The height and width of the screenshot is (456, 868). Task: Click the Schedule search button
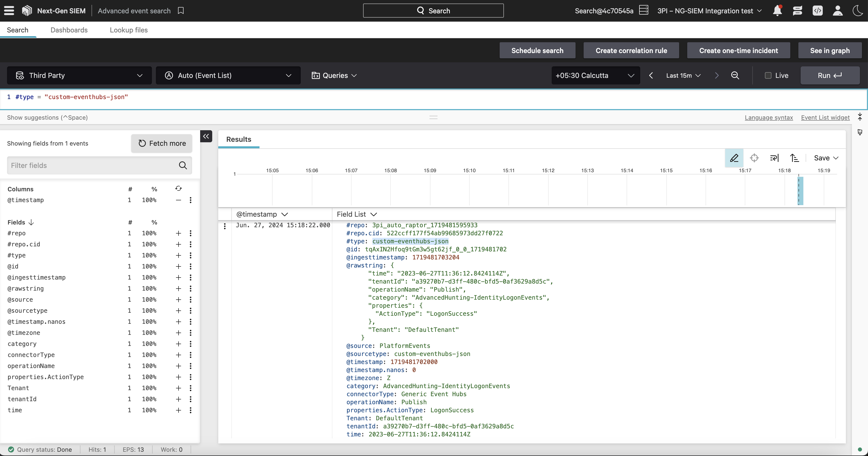[x=537, y=50]
